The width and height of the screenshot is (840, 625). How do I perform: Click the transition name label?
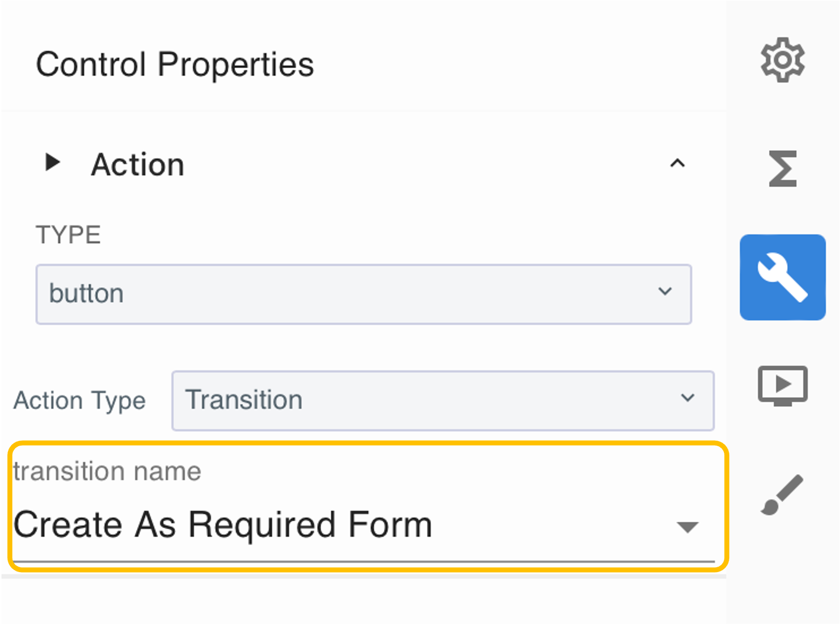click(107, 471)
